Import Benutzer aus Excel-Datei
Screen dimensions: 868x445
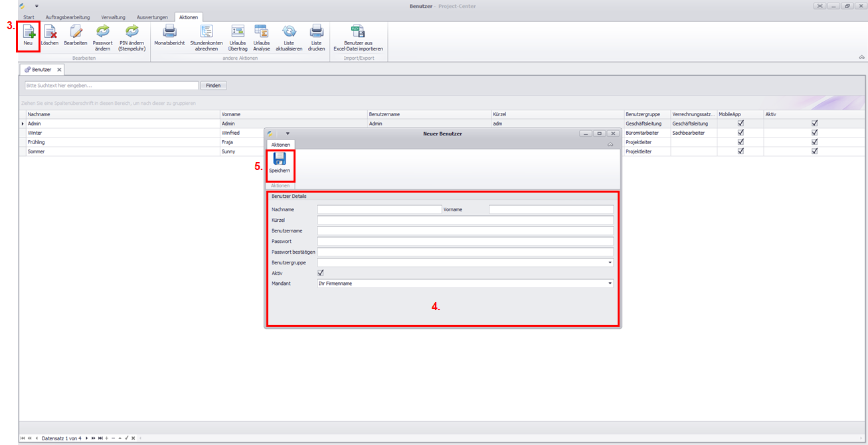pyautogui.click(x=358, y=31)
